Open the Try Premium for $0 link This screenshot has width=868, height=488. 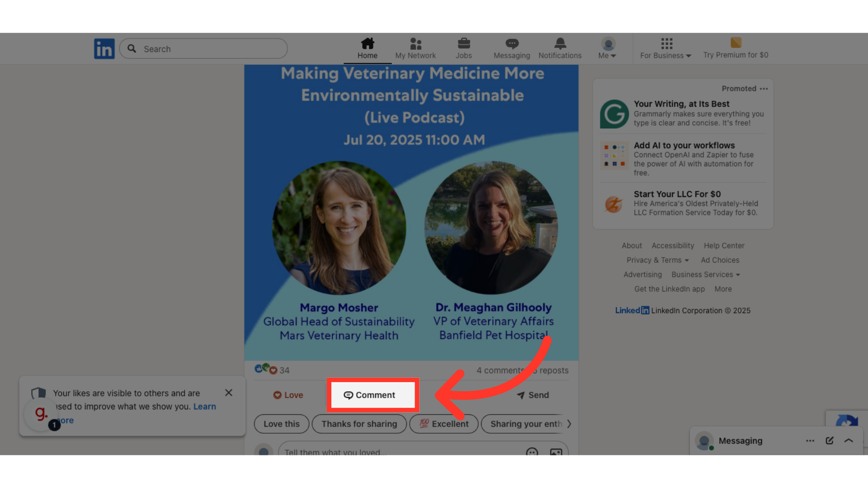736,48
